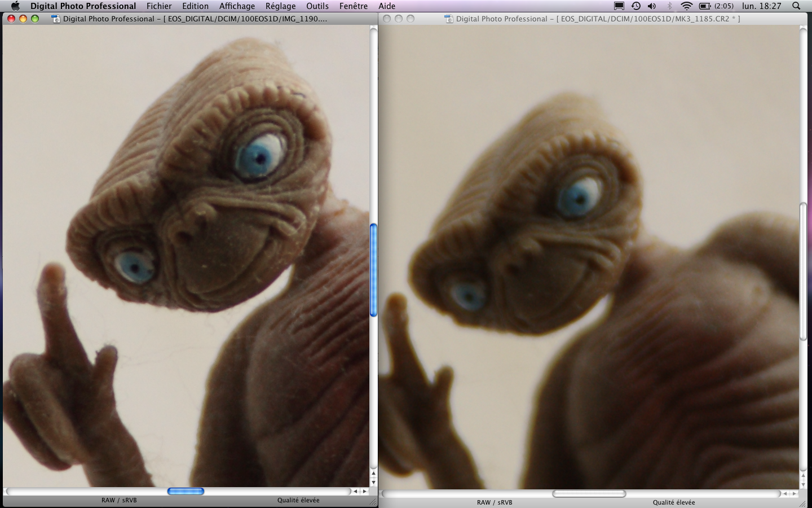Screen dimensions: 812x508
Task: Open the Fenêtre menu
Action: click(x=354, y=6)
